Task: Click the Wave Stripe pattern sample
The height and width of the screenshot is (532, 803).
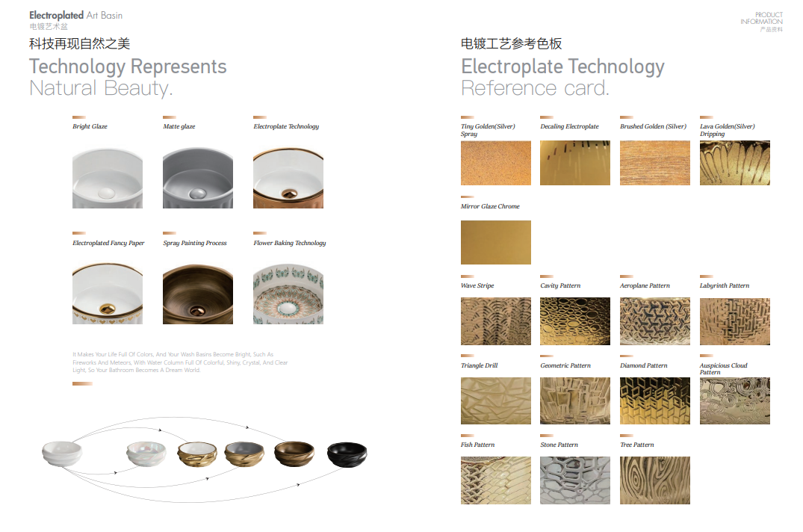Action: coord(496,321)
